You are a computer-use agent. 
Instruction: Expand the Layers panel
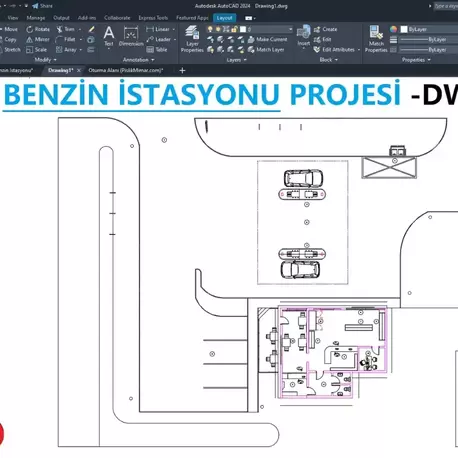pyautogui.click(x=236, y=60)
